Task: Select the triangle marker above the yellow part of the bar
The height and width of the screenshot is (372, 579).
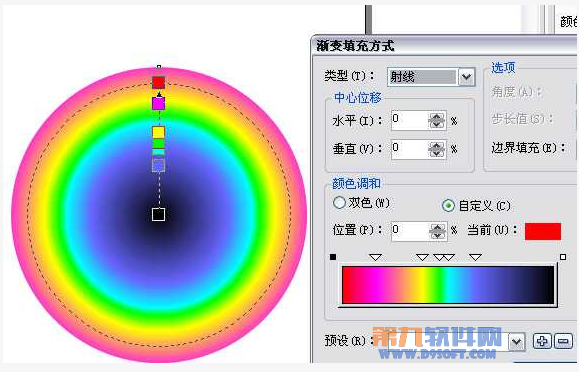Action: [422, 257]
